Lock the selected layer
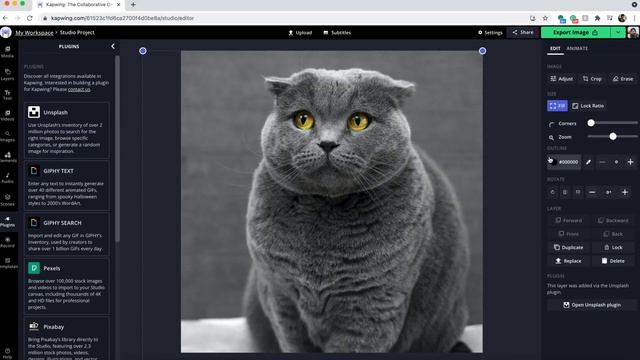The height and width of the screenshot is (360, 640). [613, 247]
